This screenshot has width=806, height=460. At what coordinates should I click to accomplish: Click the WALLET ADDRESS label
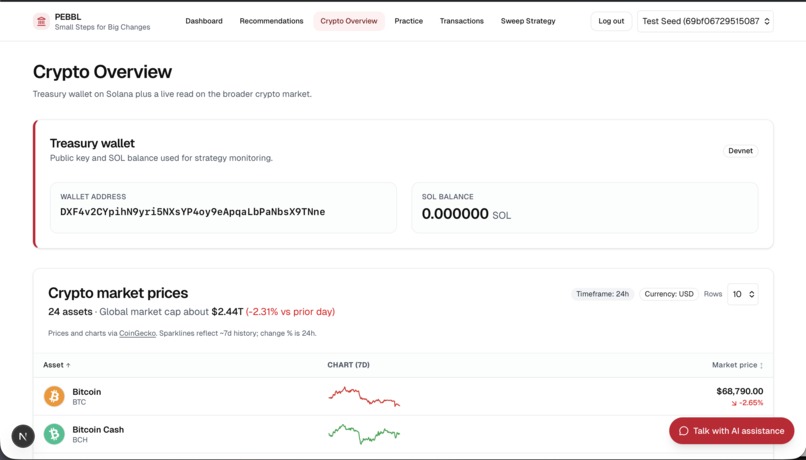[x=93, y=196]
